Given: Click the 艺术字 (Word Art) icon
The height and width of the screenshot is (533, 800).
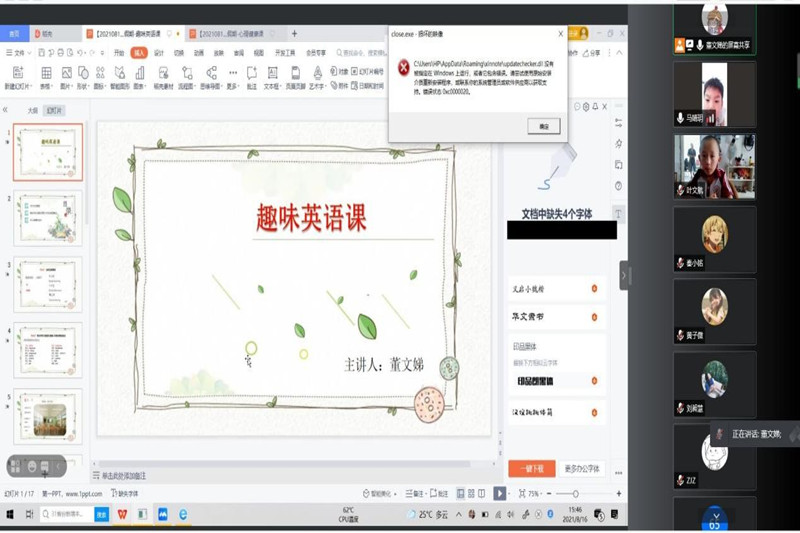Looking at the screenshot, I should pyautogui.click(x=317, y=73).
